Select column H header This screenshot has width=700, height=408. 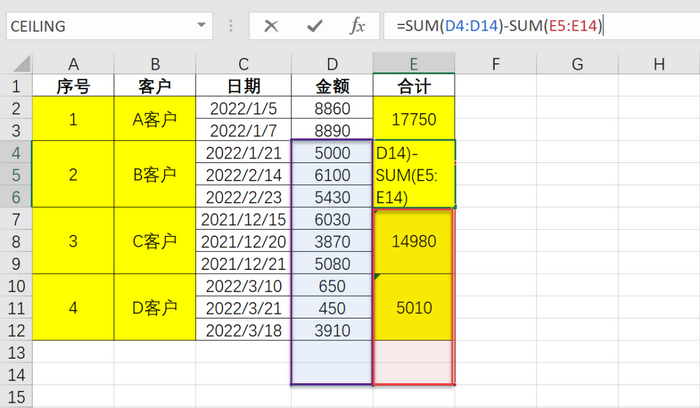tap(658, 65)
